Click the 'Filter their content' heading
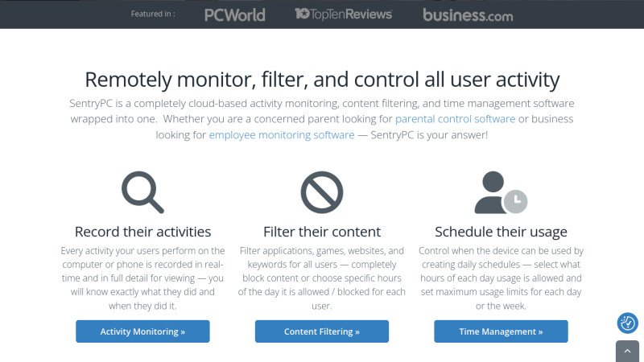Image resolution: width=644 pixels, height=362 pixels. click(x=322, y=232)
